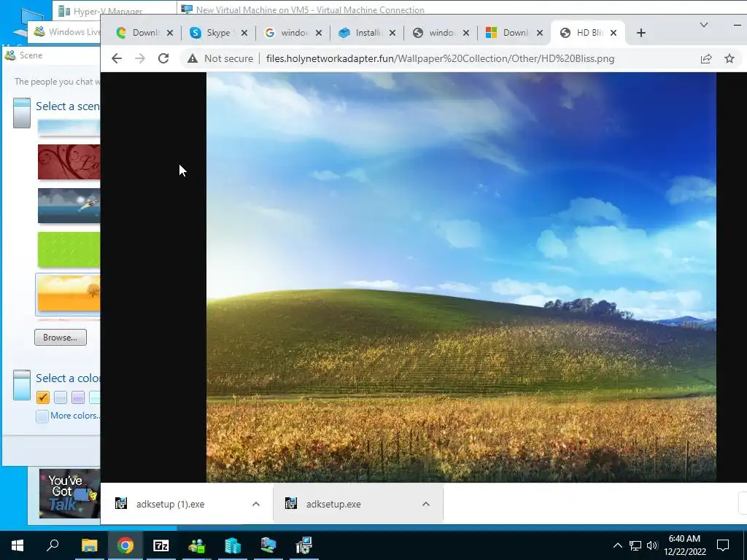
Task: Share this page via share icon
Action: click(x=706, y=58)
